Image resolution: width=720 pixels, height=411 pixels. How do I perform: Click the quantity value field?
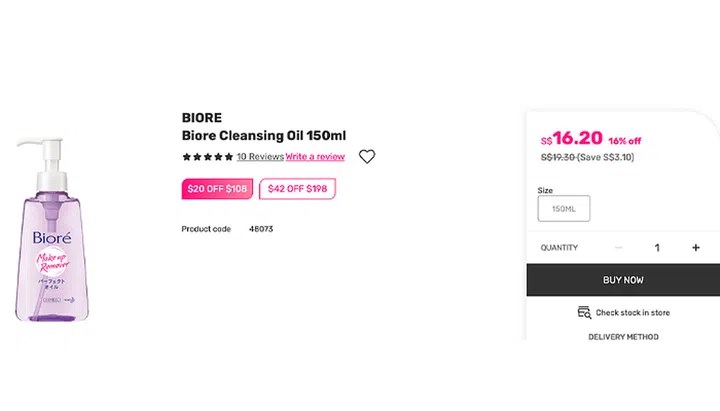pyautogui.click(x=657, y=247)
